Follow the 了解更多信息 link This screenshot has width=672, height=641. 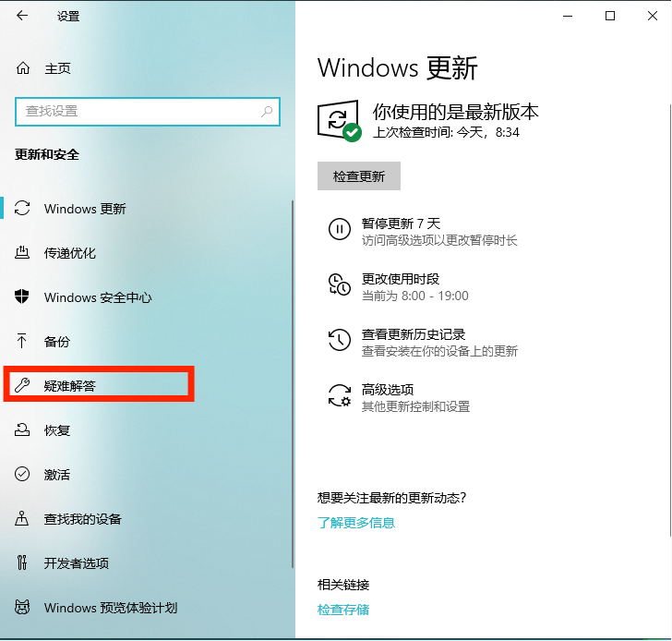(x=356, y=523)
